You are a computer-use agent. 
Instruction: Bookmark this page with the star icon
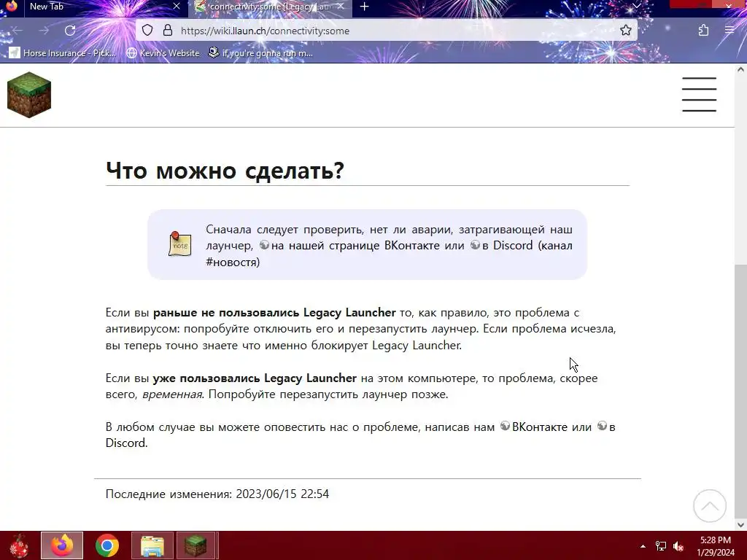tap(625, 31)
